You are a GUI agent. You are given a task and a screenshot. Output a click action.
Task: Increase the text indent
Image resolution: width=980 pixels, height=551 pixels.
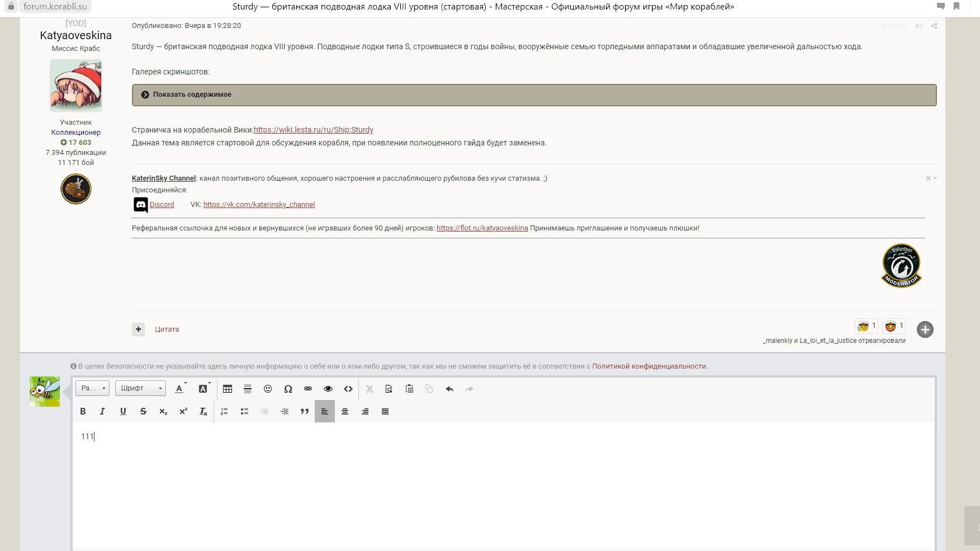285,411
